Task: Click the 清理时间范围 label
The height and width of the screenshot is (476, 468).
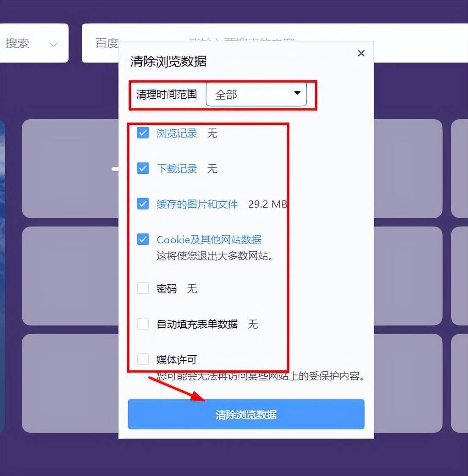Action: coord(167,94)
